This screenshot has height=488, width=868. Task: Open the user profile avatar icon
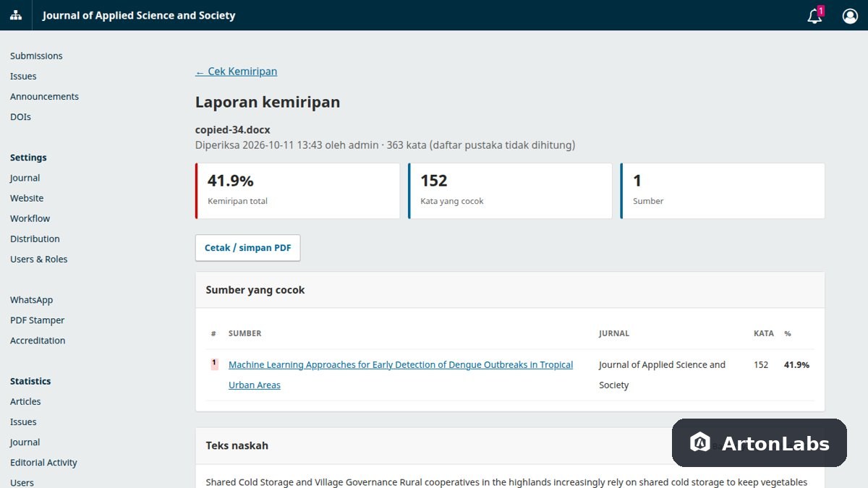(850, 15)
